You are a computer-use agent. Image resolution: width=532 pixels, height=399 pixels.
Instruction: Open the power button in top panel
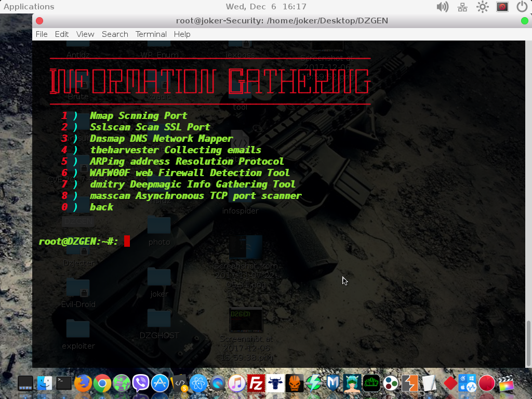click(x=522, y=7)
